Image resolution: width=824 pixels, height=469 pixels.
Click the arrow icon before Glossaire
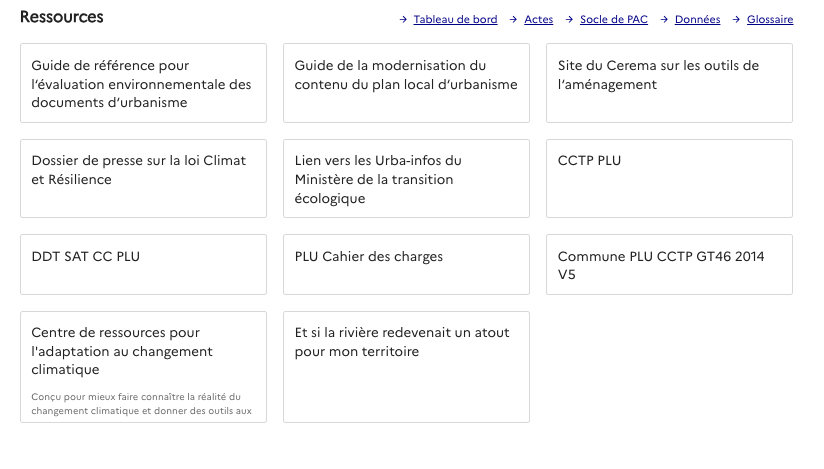(x=736, y=20)
